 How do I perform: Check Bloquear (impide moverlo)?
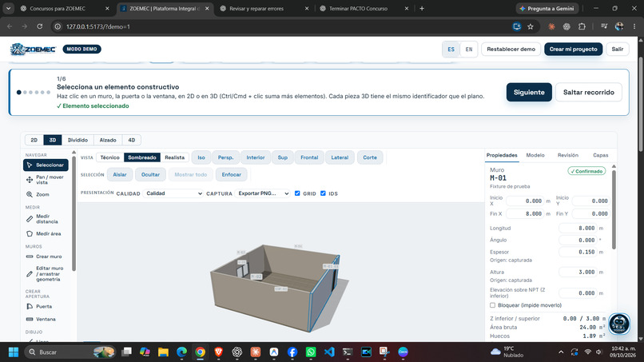pyautogui.click(x=492, y=305)
